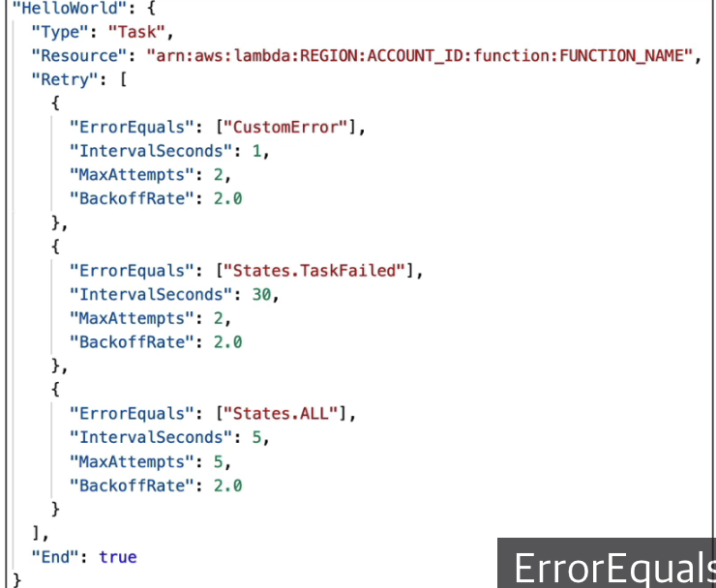Click the true value after End

(118, 557)
